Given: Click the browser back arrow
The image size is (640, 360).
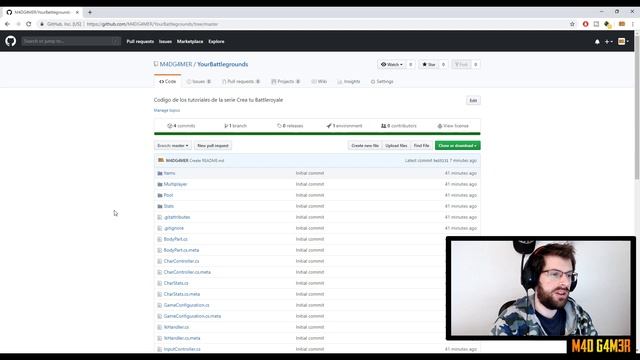Looking at the screenshot, I should coord(7,24).
